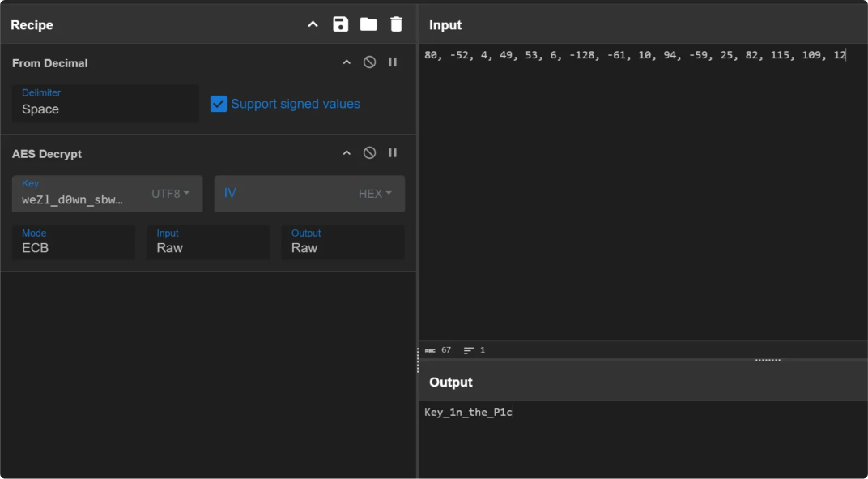This screenshot has height=479, width=868.
Task: Open the Delimiter dropdown
Action: coord(105,103)
